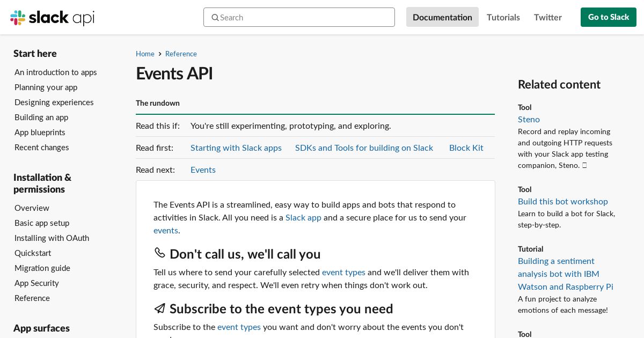Viewport: 644px width, 338px height.
Task: Click 'Installation & permissions' sidebar heading
Action: [x=42, y=183]
